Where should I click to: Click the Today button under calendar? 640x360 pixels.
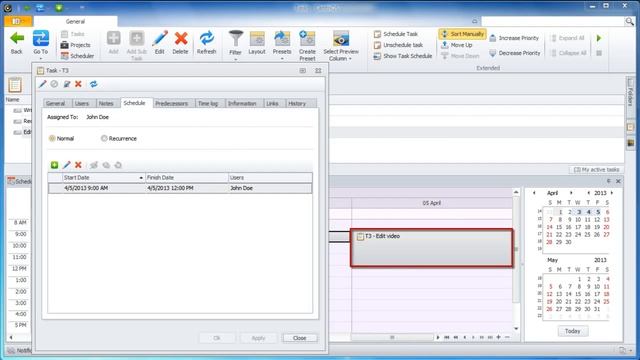(573, 331)
